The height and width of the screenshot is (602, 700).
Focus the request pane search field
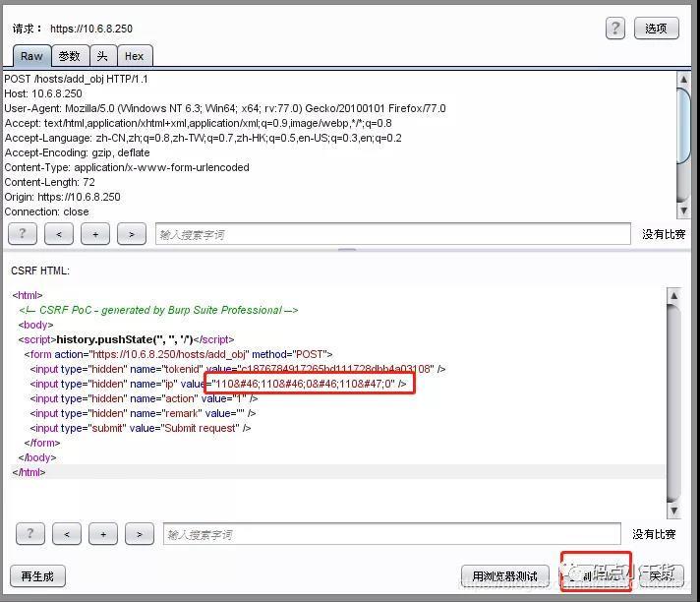[x=393, y=234]
